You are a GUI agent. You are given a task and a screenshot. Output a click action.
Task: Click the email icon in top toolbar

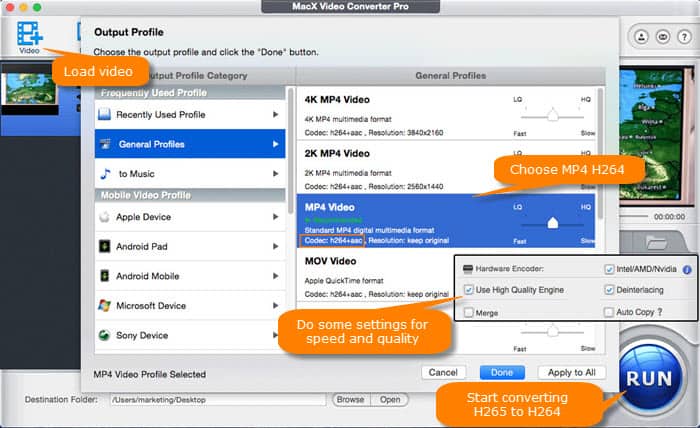pos(662,37)
